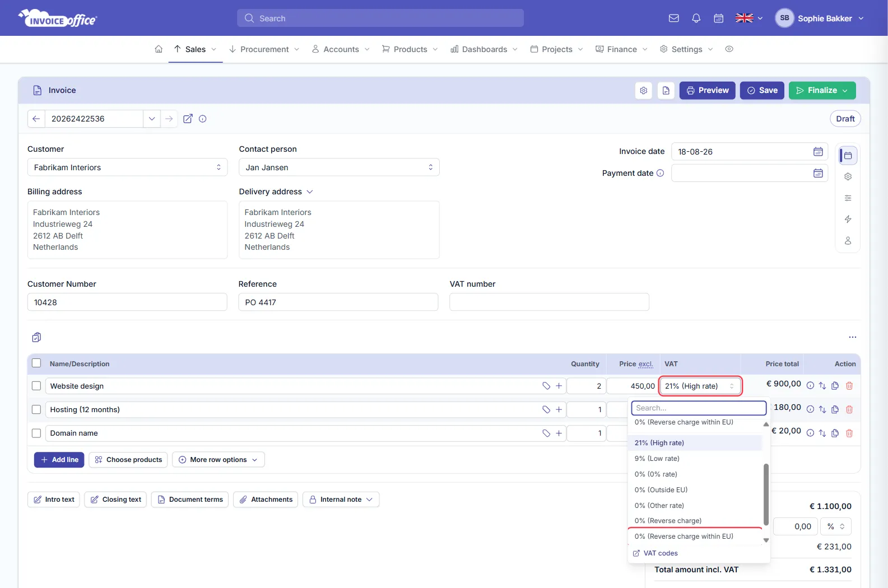This screenshot has height=588, width=888.
Task: Click the clipboard icon above line items
Action: pos(36,337)
